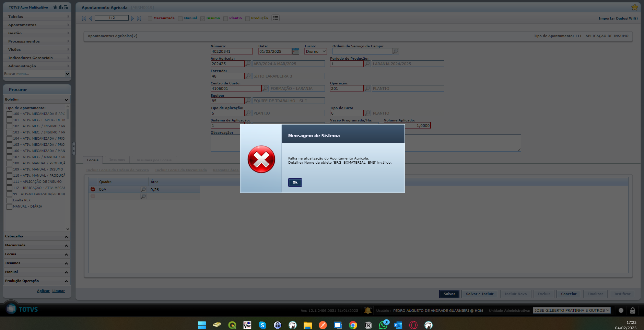Screen dimensions: 644x330
Task: Open WhatsApp from the taskbar
Action: tap(383, 325)
